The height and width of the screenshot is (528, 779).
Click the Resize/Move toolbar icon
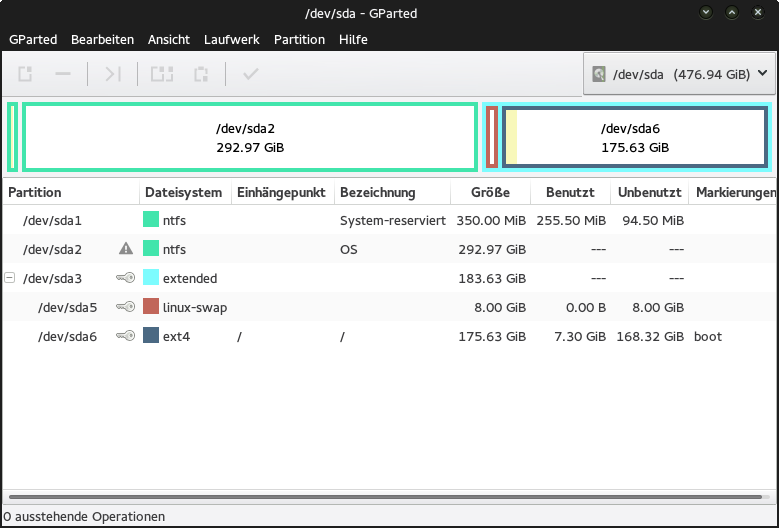pyautogui.click(x=113, y=74)
